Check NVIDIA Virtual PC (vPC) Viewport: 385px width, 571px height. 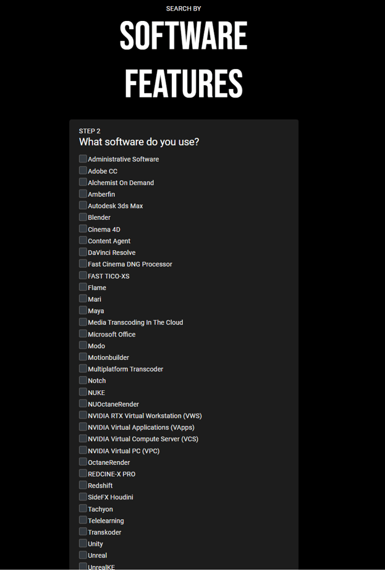pos(83,450)
